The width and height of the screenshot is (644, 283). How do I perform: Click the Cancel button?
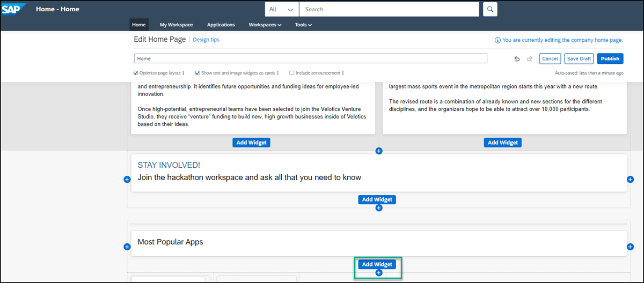[550, 58]
